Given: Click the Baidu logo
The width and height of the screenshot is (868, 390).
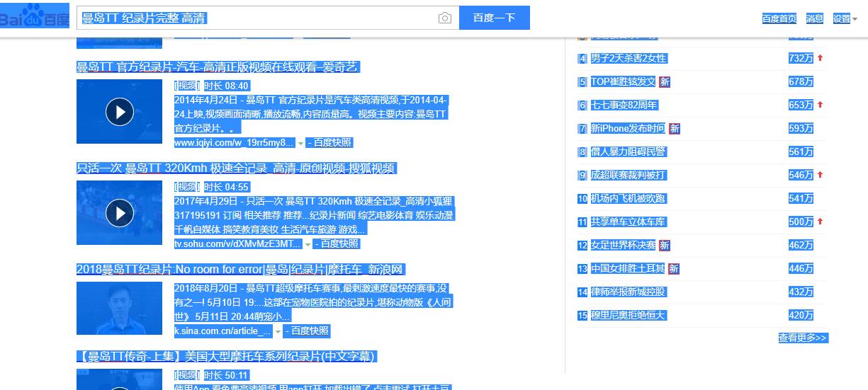Looking at the screenshot, I should point(34,16).
